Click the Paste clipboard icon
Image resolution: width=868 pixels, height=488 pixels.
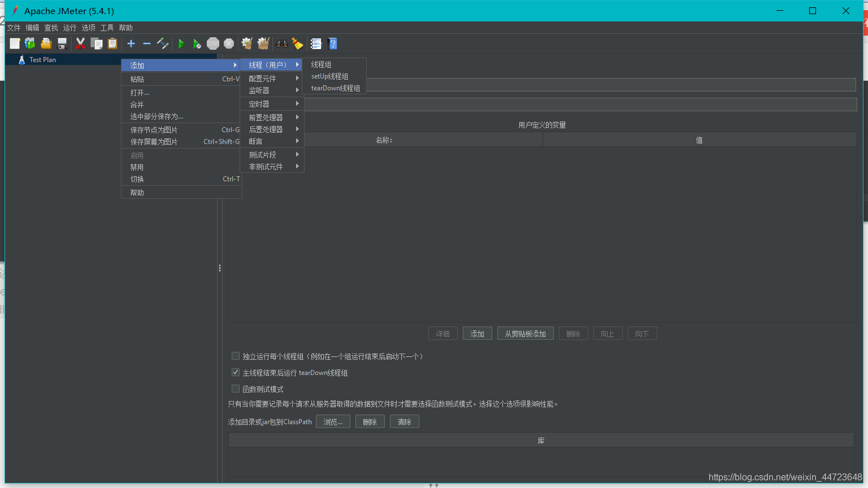tap(112, 43)
